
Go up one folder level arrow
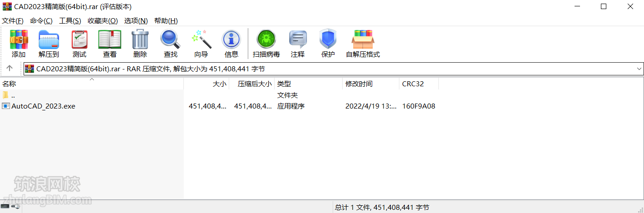click(x=10, y=69)
